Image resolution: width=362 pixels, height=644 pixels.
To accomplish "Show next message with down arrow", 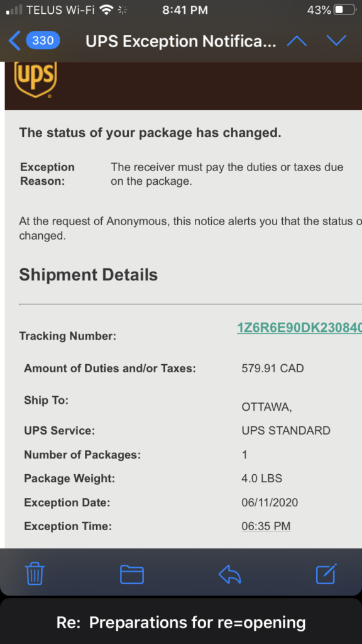I will point(337,41).
